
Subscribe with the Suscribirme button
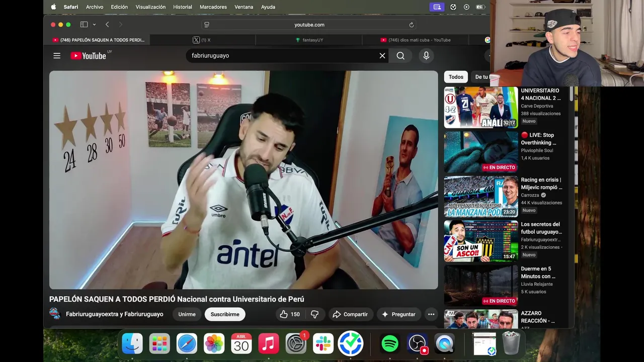[225, 314]
